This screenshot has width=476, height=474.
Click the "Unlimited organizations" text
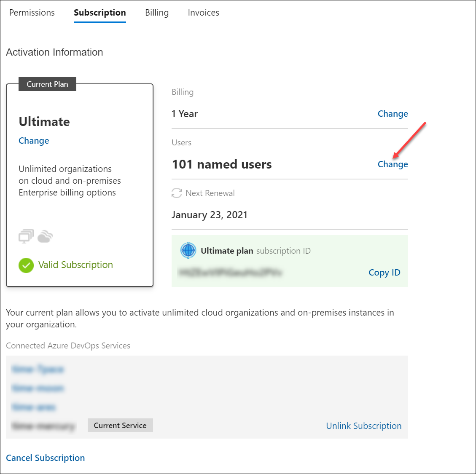65,169
